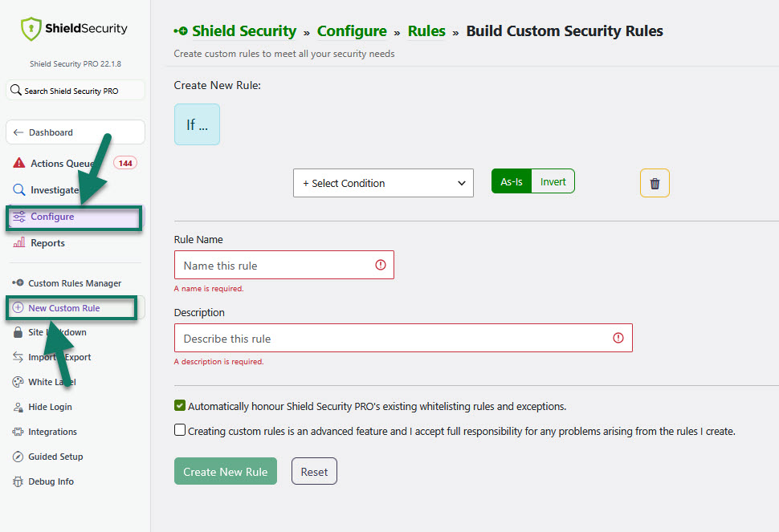The height and width of the screenshot is (532, 779).
Task: Click the If ... condition block
Action: pyautogui.click(x=198, y=124)
